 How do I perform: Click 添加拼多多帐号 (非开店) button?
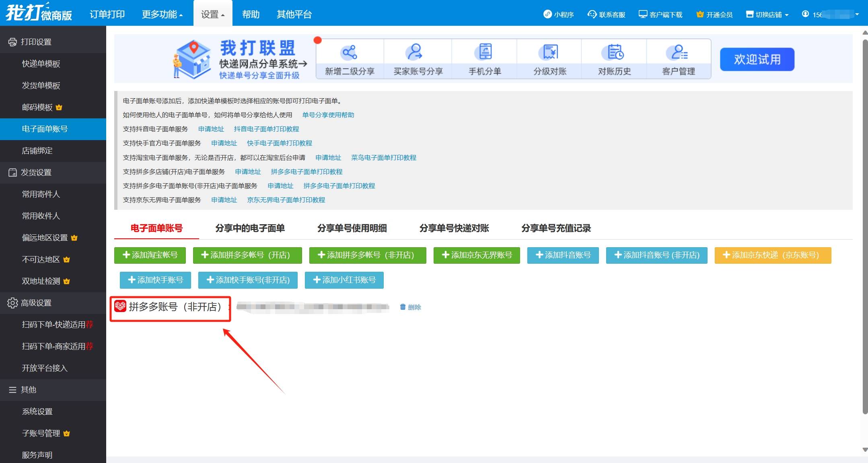(x=368, y=255)
